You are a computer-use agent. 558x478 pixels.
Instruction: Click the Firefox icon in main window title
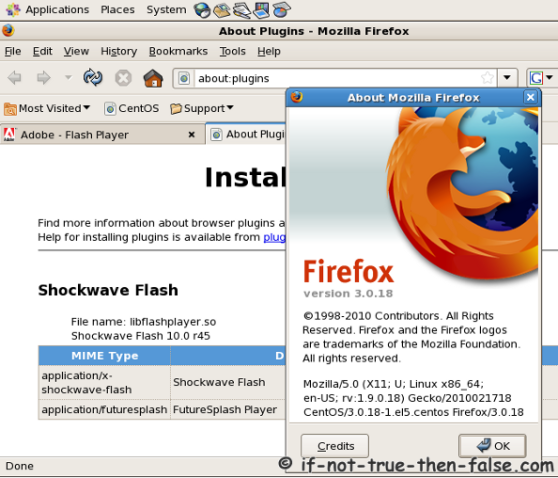[8, 31]
